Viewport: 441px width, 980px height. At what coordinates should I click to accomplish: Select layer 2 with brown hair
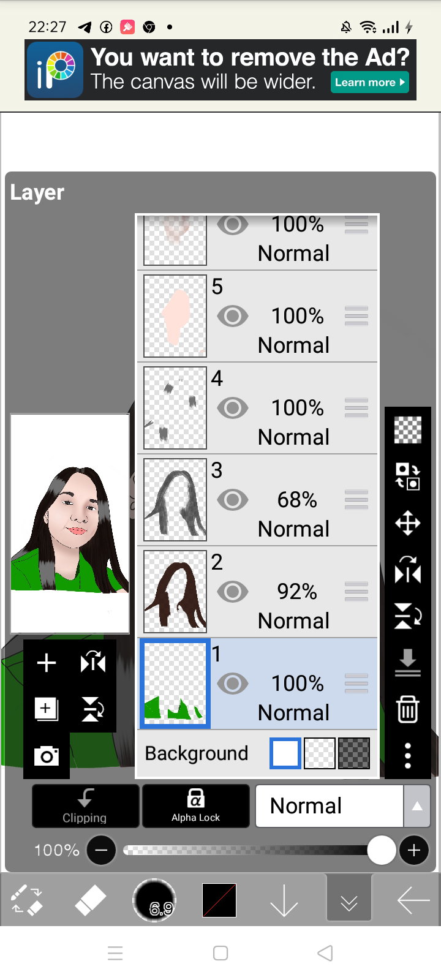point(257,592)
